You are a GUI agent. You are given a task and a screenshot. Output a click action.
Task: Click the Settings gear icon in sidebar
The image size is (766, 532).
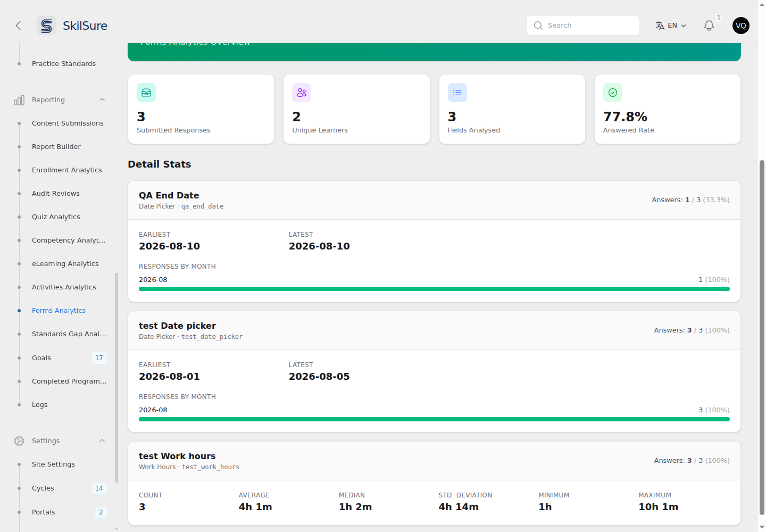19,441
